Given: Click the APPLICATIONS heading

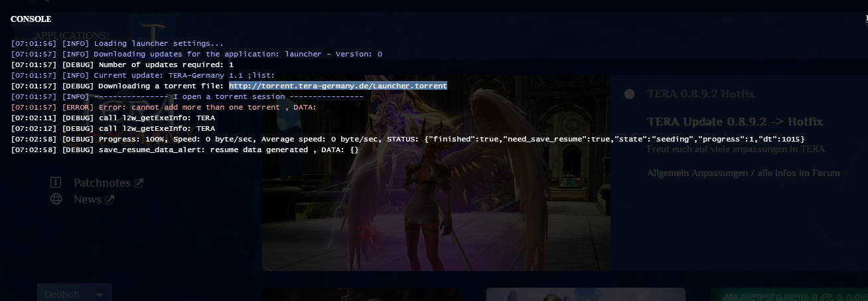Looking at the screenshot, I should coord(72,35).
